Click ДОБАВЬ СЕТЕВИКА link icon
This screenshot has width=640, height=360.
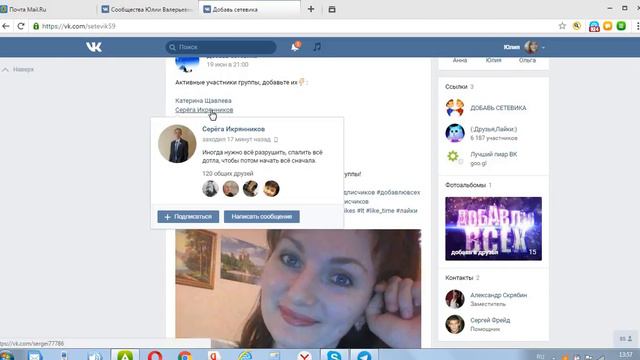click(x=455, y=108)
